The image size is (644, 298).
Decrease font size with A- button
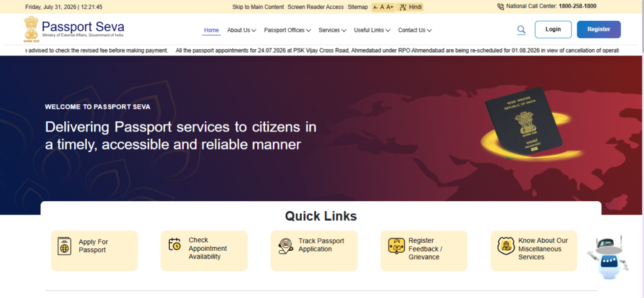pyautogui.click(x=375, y=7)
